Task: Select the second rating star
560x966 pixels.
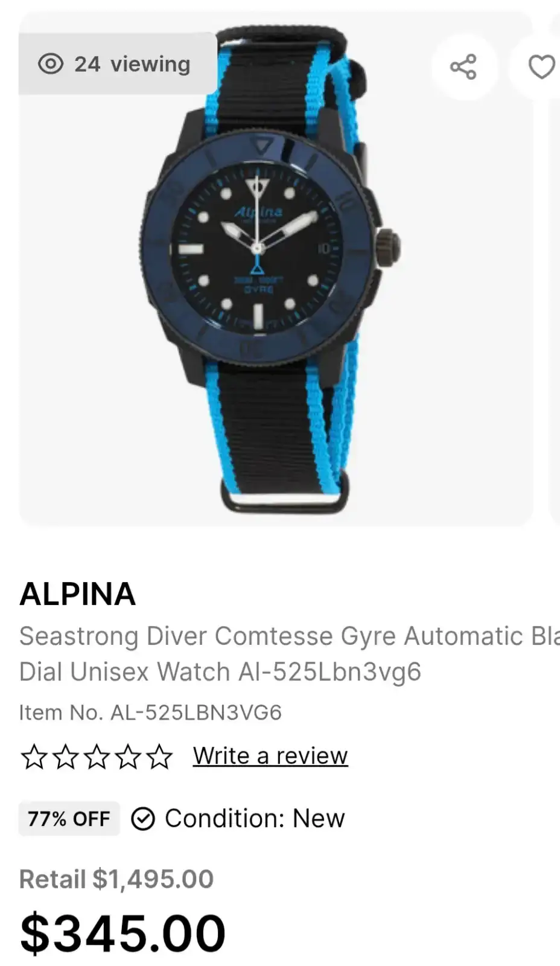Action: (x=65, y=756)
